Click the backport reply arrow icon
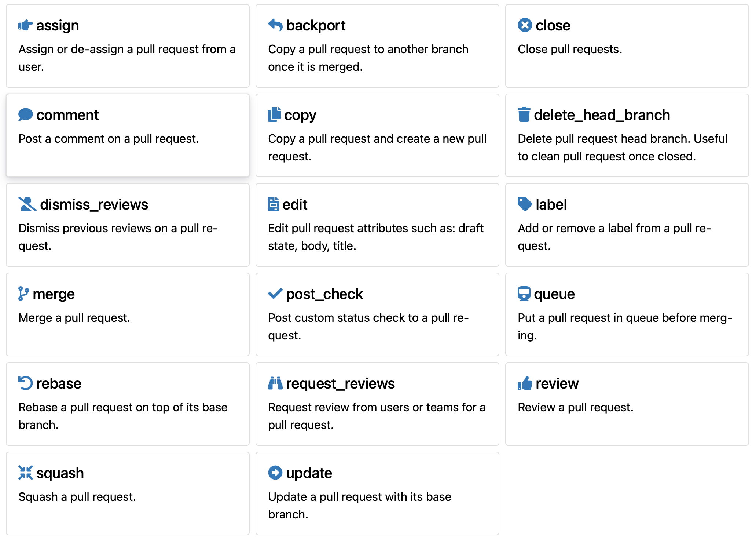Screen dimensions: 756x539 [x=275, y=25]
